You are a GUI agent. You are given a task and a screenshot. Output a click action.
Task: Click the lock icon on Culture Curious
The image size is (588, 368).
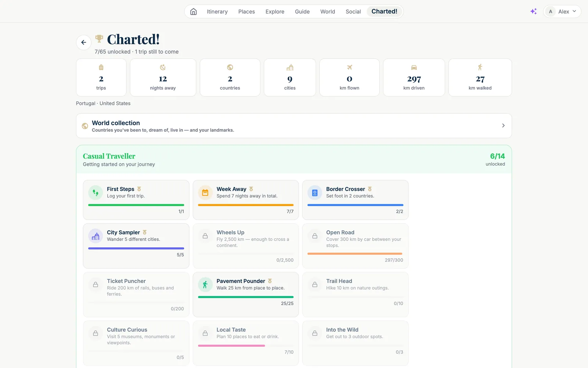[x=96, y=333]
